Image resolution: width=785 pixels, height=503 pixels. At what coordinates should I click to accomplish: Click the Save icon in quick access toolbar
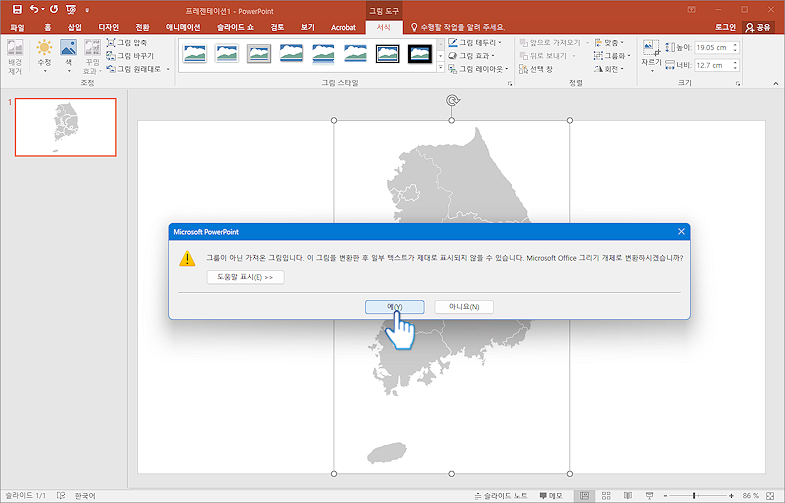click(17, 10)
